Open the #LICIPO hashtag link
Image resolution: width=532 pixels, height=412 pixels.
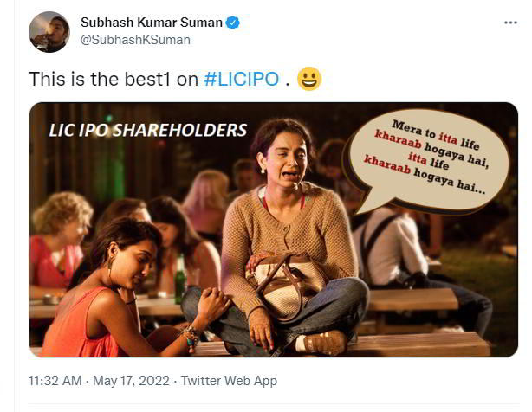[242, 80]
